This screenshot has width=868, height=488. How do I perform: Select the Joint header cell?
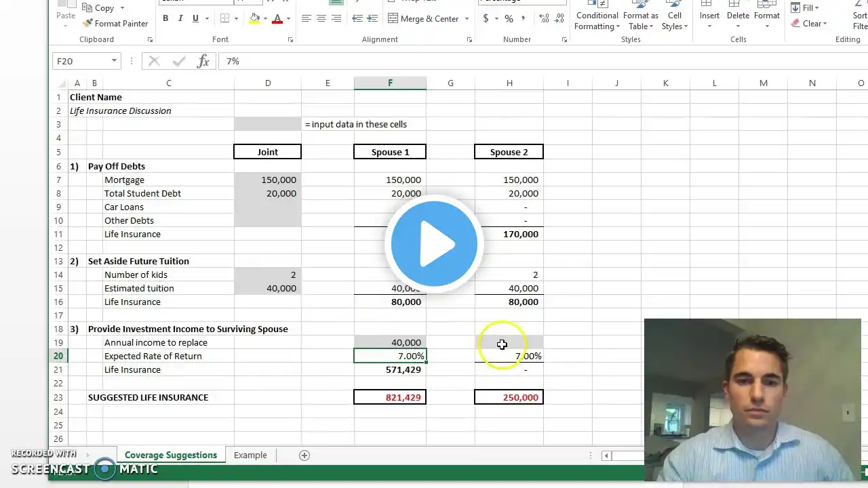pos(268,152)
